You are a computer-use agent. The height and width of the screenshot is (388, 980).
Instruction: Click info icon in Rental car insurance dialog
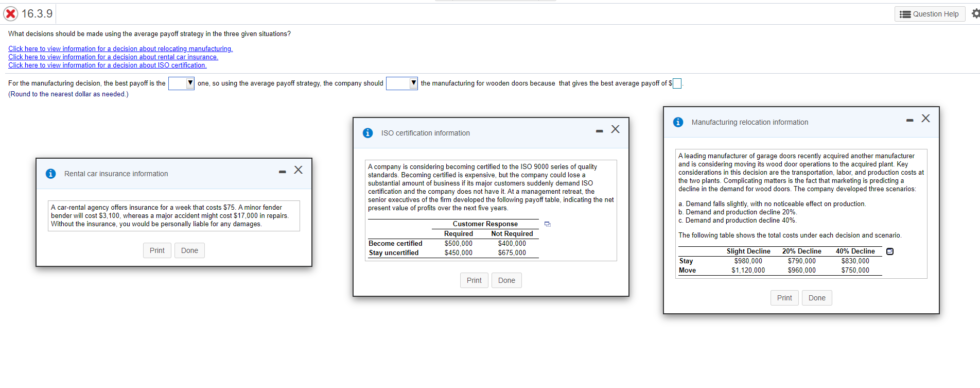(50, 174)
